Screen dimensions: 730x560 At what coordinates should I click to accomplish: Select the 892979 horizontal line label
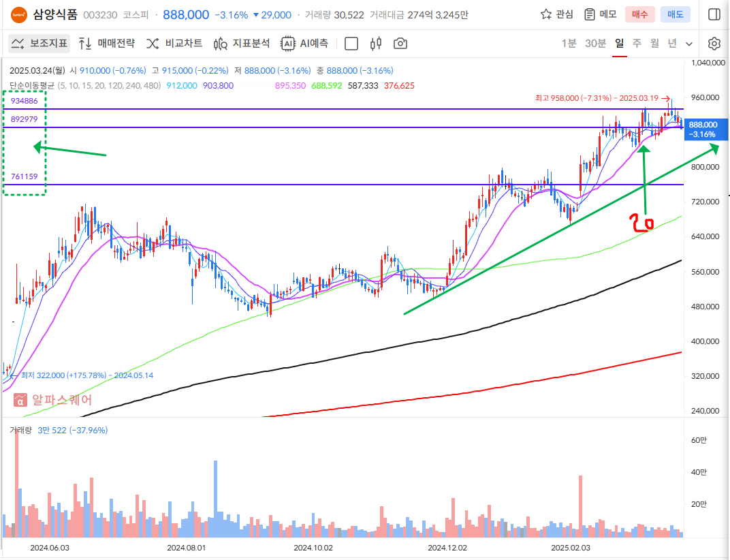coord(25,119)
